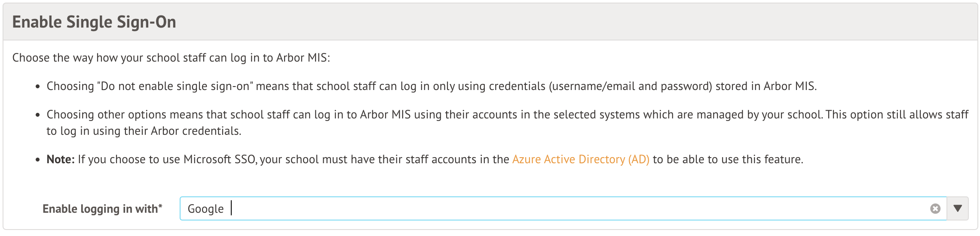Click inside the Enable logging in with field
Viewport: 980px width, 236px height.
point(559,209)
